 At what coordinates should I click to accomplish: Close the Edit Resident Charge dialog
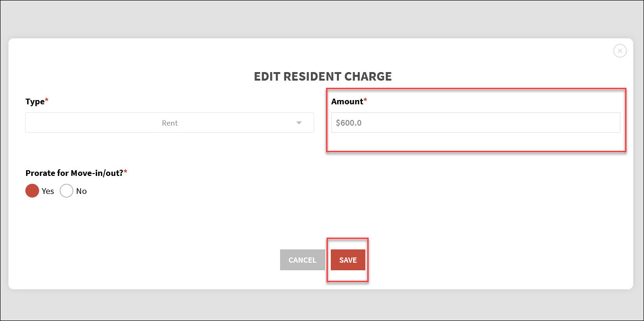coord(620,51)
